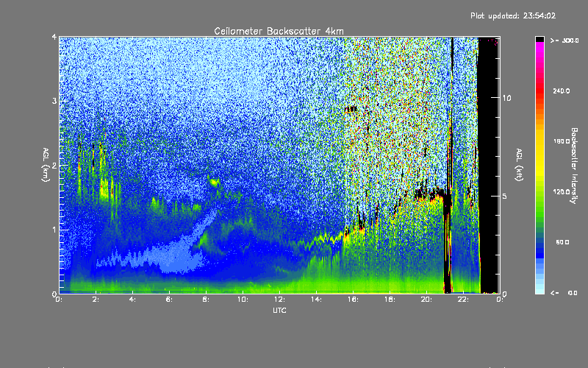The image size is (588, 368).
Task: Click the '20:' UTC time tick label
Action: (x=427, y=300)
